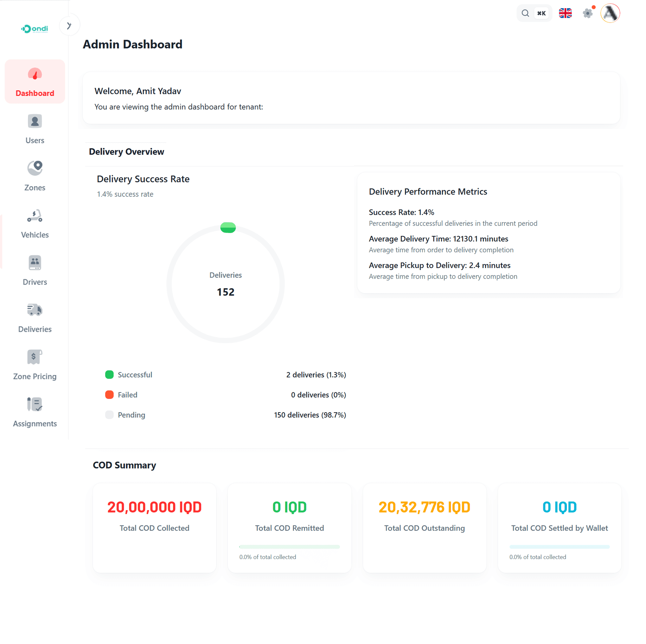Toggle Pending legend gray swatch

pyautogui.click(x=109, y=415)
